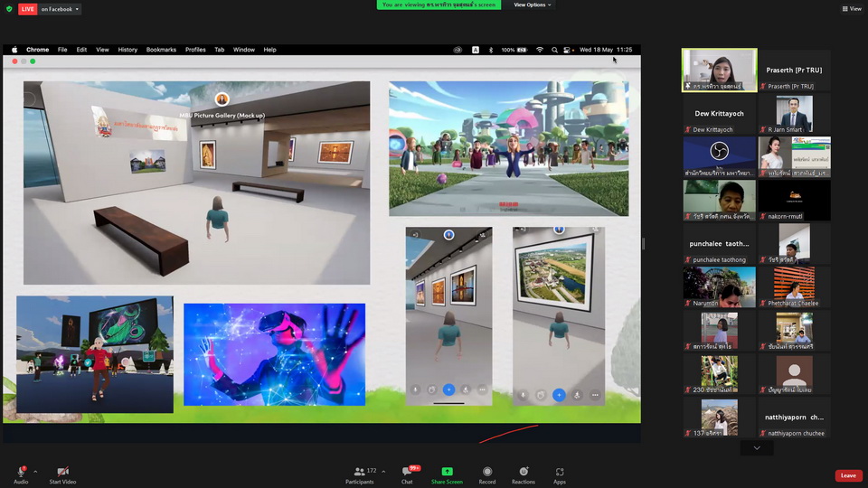868x488 pixels.
Task: Select the punchalee taothong participant tile
Action: (719, 243)
